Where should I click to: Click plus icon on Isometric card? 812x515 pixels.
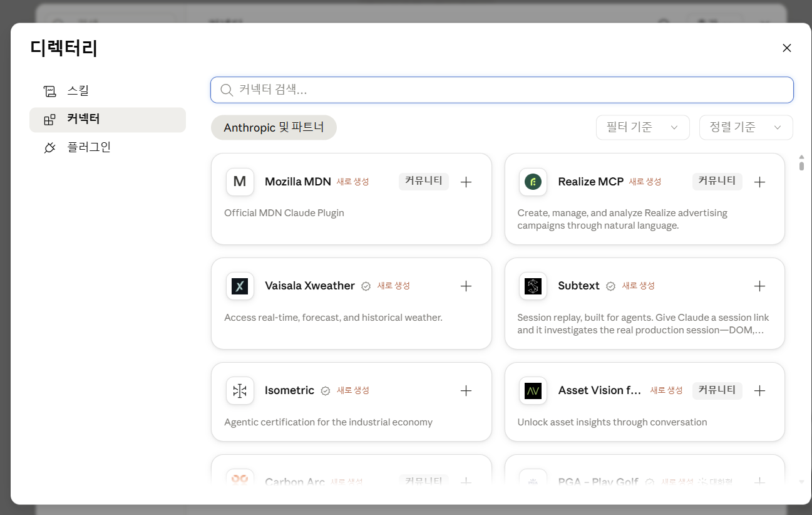466,391
